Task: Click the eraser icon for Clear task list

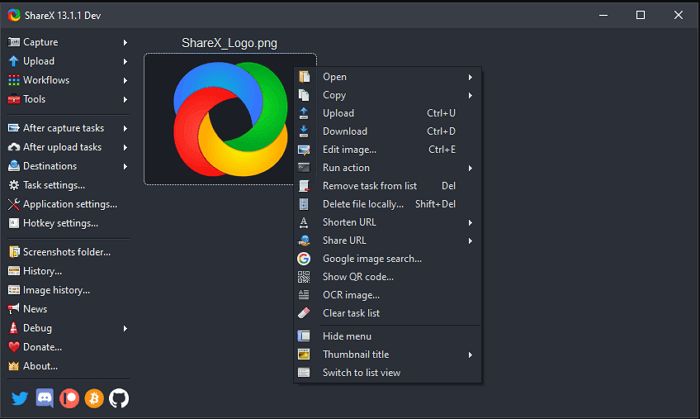Action: coord(304,313)
